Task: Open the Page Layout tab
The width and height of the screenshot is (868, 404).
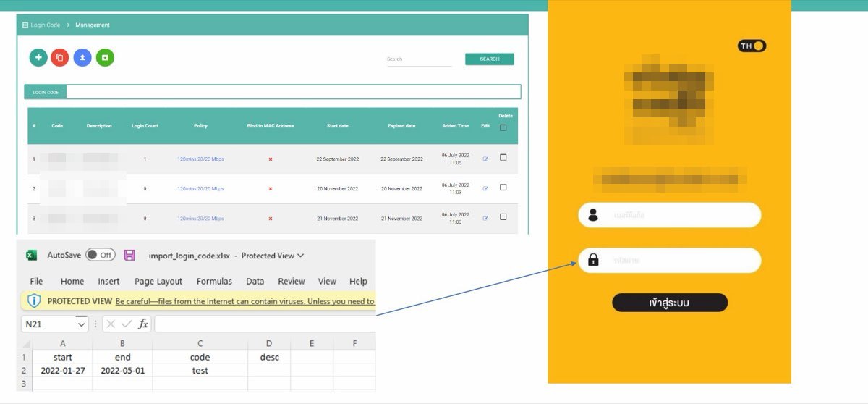Action: pos(158,281)
